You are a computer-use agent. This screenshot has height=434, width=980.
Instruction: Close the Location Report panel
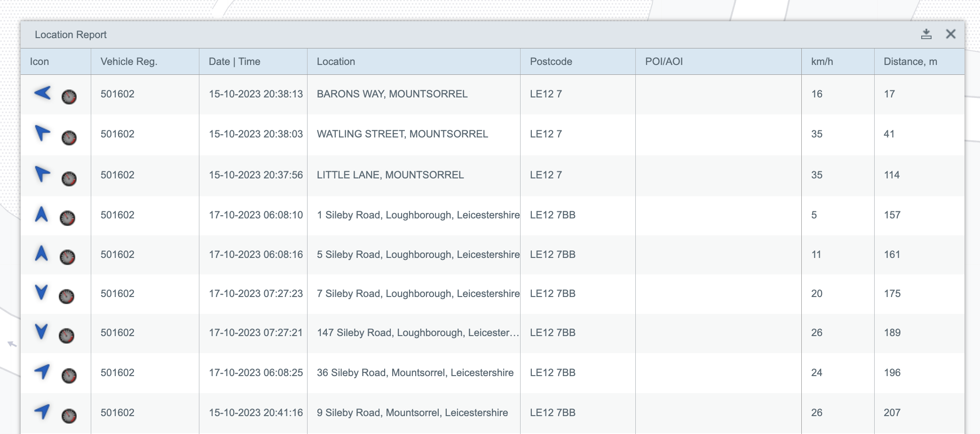tap(950, 34)
